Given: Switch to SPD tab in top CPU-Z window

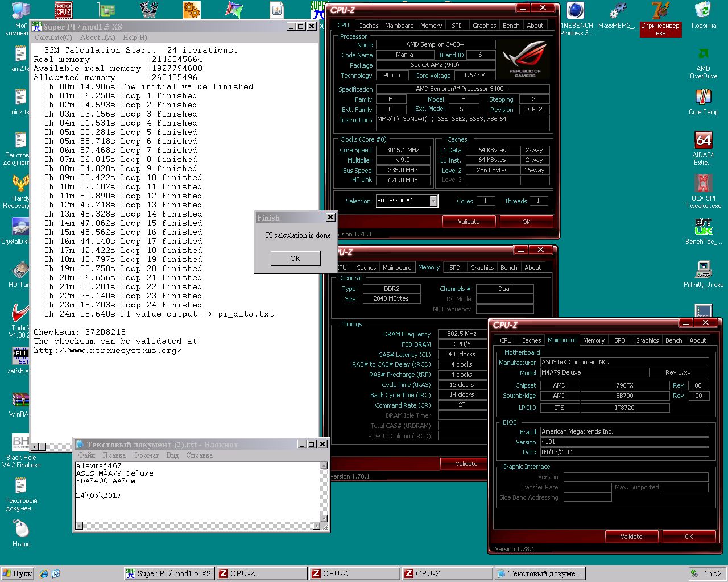Looking at the screenshot, I should pos(457,26).
